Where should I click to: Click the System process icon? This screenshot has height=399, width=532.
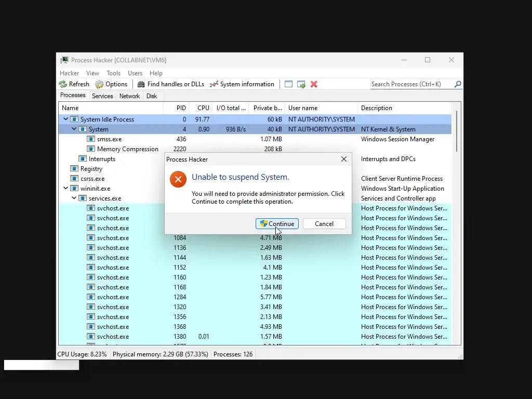[83, 129]
